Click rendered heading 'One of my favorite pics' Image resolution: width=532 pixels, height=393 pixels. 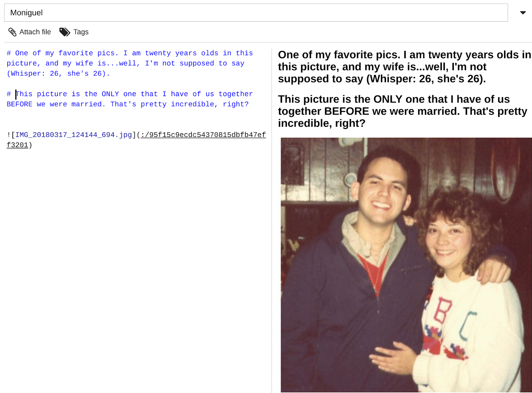(x=404, y=67)
